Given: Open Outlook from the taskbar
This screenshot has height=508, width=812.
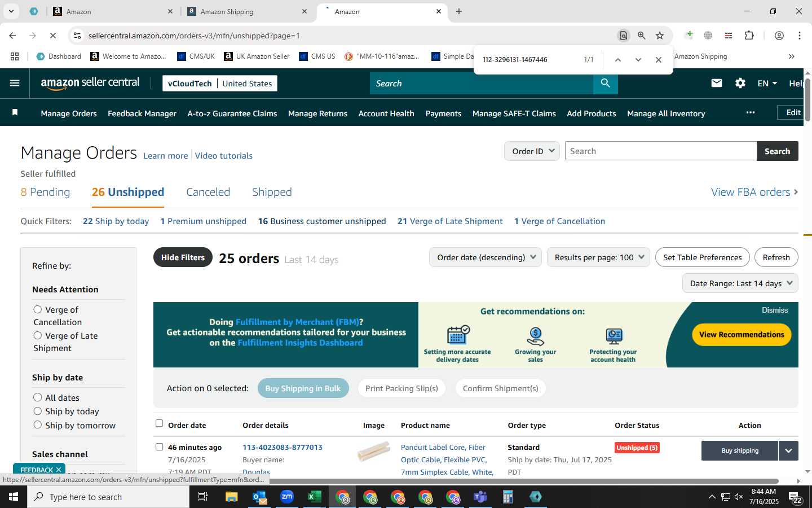Looking at the screenshot, I should [x=259, y=497].
